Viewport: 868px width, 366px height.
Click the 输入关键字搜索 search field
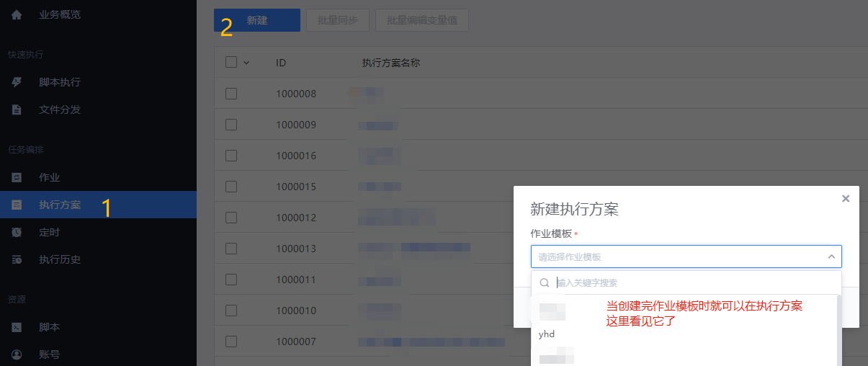point(686,282)
